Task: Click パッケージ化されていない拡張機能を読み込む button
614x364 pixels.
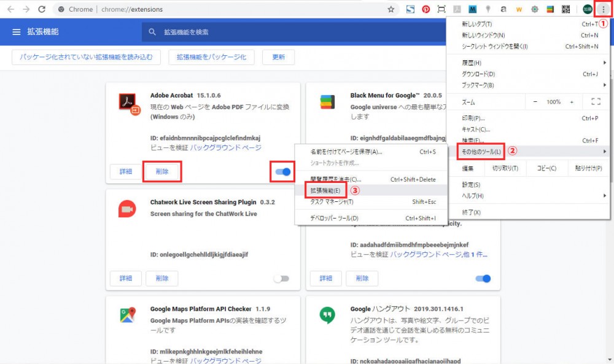Action: click(x=86, y=57)
